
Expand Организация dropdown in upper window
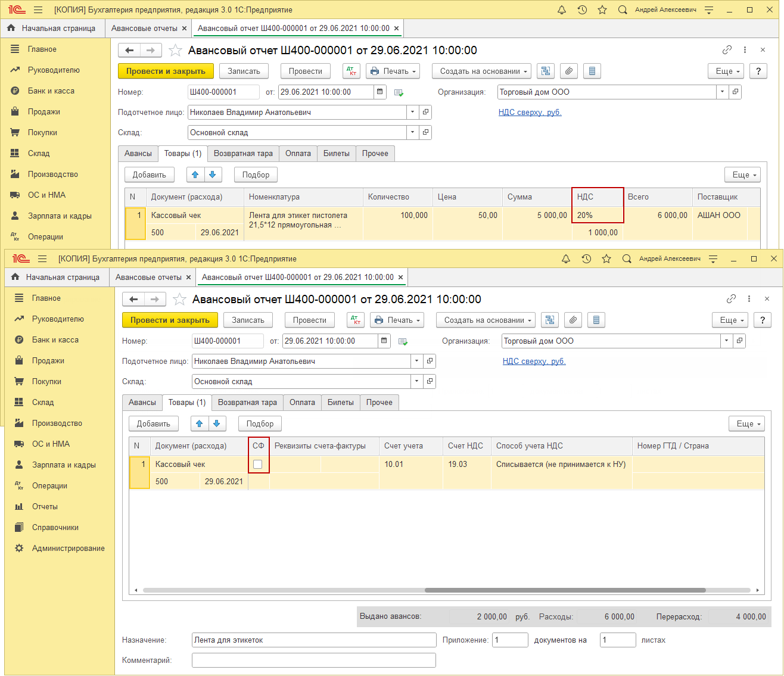(x=722, y=92)
